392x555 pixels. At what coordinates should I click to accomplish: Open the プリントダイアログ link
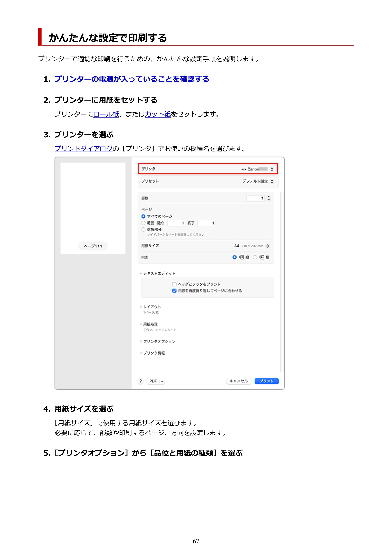point(83,149)
